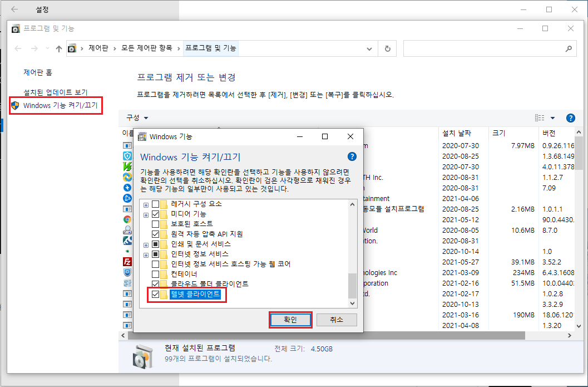Expand the 미디어 기능 tree node
588x387 pixels.
pyautogui.click(x=146, y=215)
